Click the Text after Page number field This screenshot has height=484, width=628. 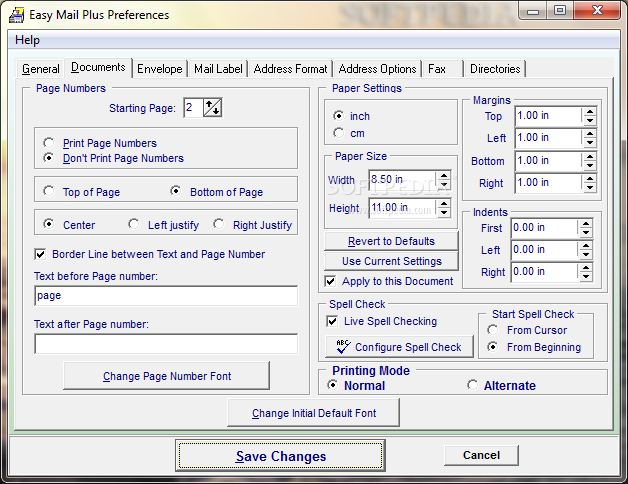(166, 344)
